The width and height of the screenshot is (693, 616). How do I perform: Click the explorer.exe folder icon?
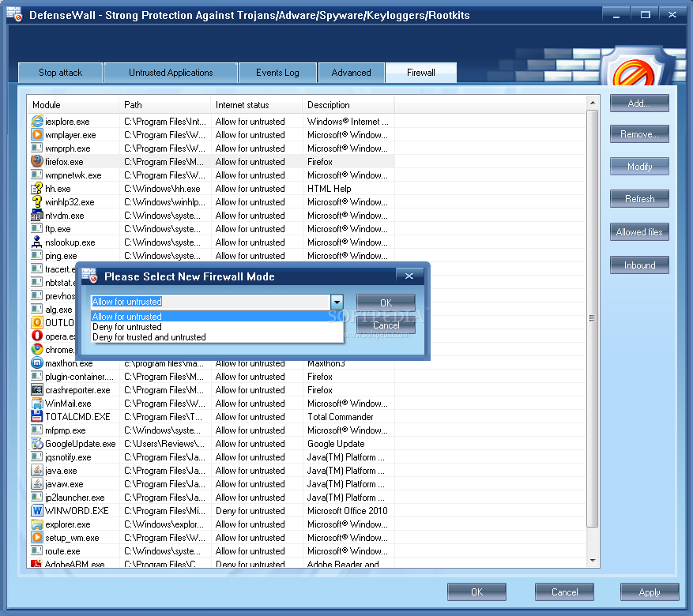coord(37,524)
